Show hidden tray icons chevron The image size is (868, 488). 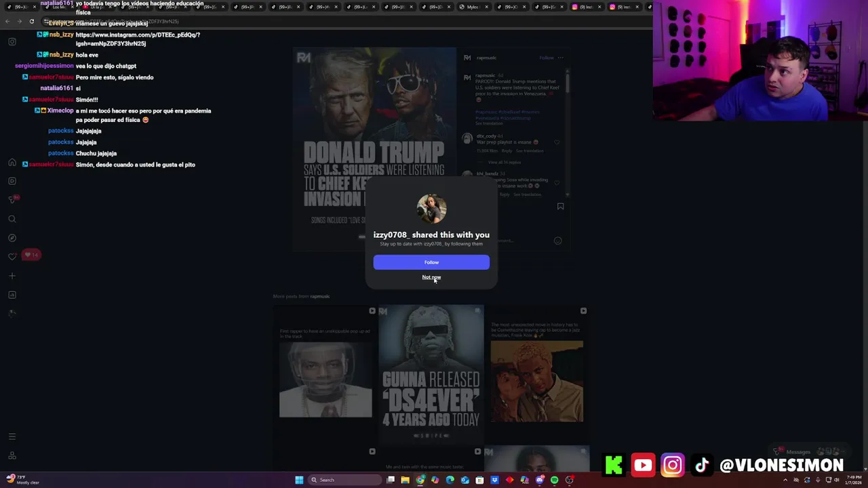tap(785, 480)
